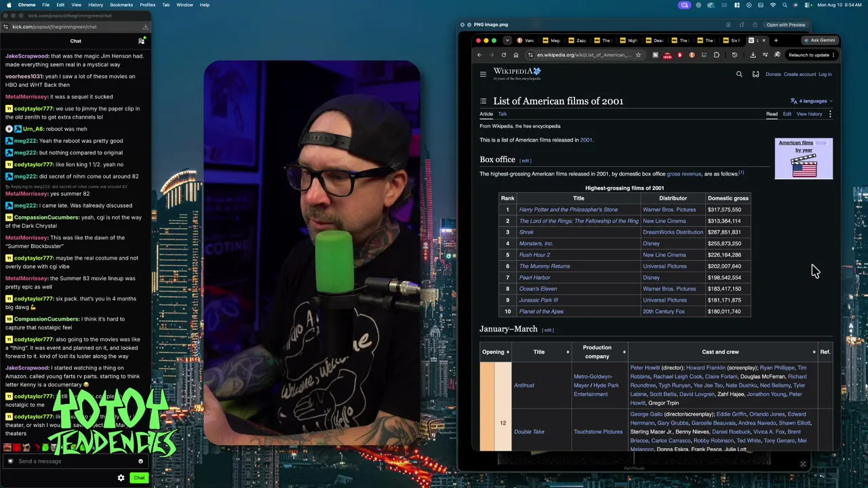The height and width of the screenshot is (488, 868).
Task: Open the Chrome History menu
Action: click(96, 5)
